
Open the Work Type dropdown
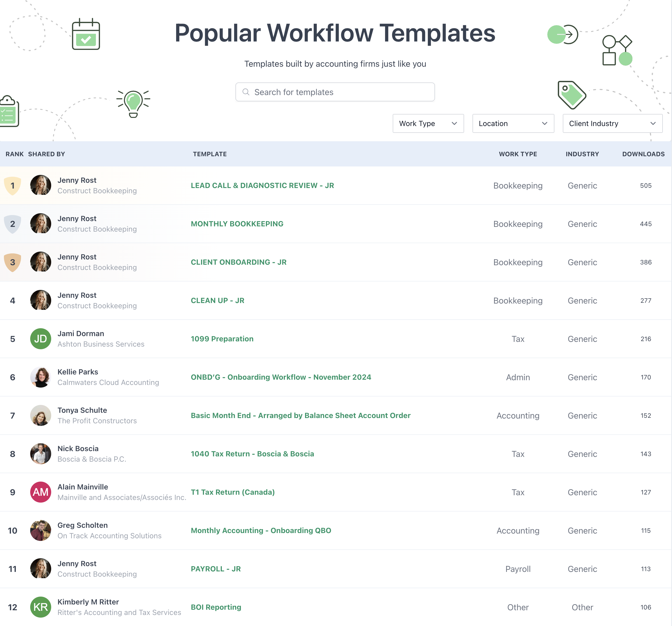click(x=428, y=123)
